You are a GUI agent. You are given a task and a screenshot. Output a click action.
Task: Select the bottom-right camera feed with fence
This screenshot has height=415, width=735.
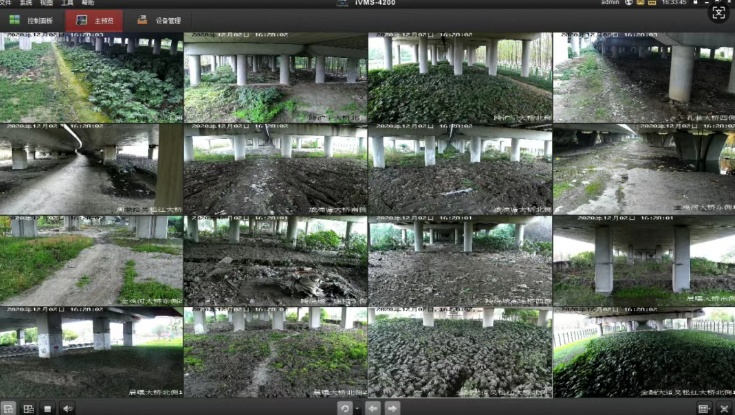643,352
